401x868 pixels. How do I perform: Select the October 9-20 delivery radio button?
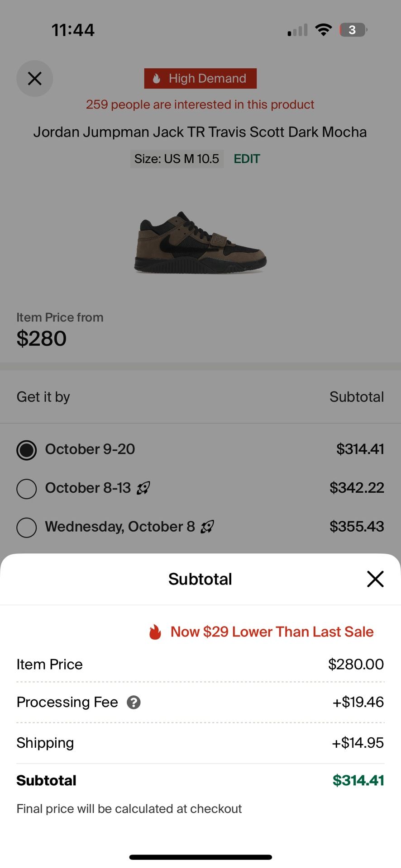27,450
